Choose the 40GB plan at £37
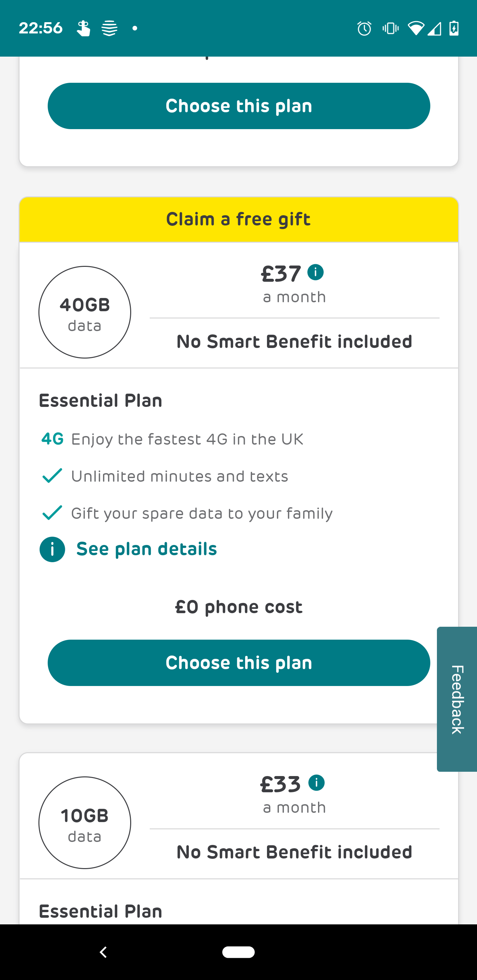The width and height of the screenshot is (477, 980). (x=239, y=663)
